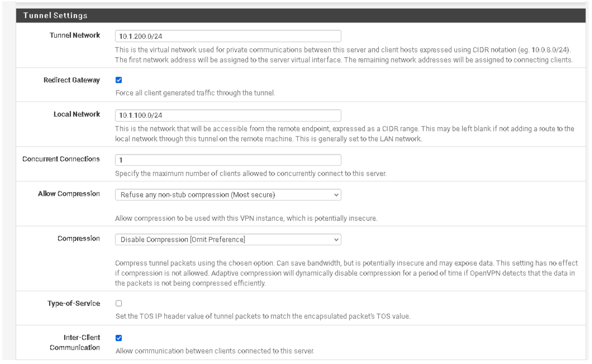Click the Tunnel Network label
The height and width of the screenshot is (364, 592).
[x=75, y=35]
